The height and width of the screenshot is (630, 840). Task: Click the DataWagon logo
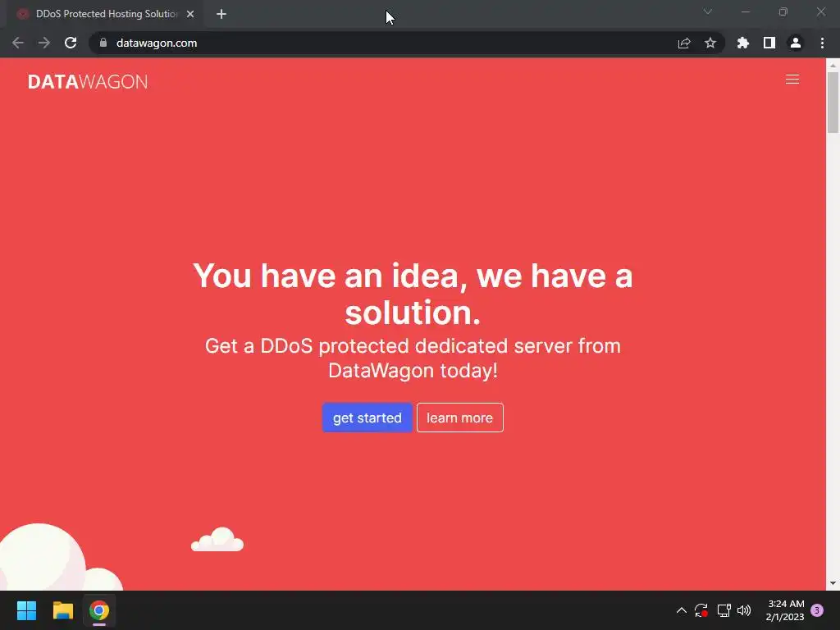88,82
